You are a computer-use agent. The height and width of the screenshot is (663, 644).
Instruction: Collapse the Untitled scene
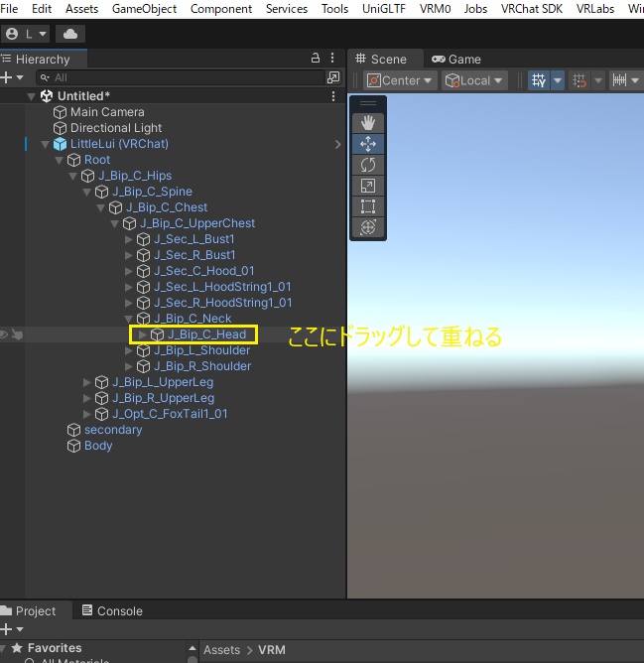(x=31, y=96)
